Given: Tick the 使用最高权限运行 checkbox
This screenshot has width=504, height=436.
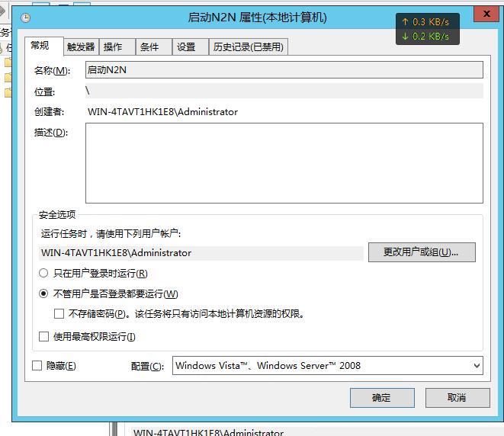Looking at the screenshot, I should point(43,336).
